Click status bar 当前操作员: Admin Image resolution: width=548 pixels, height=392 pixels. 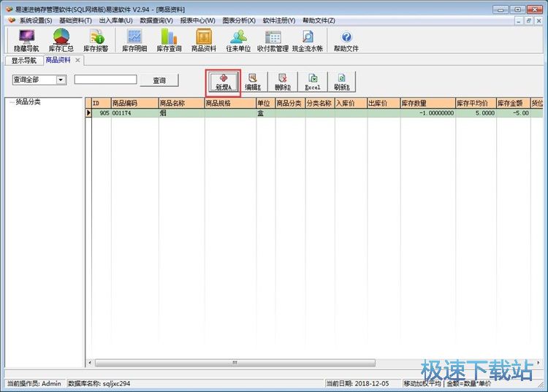(x=34, y=383)
